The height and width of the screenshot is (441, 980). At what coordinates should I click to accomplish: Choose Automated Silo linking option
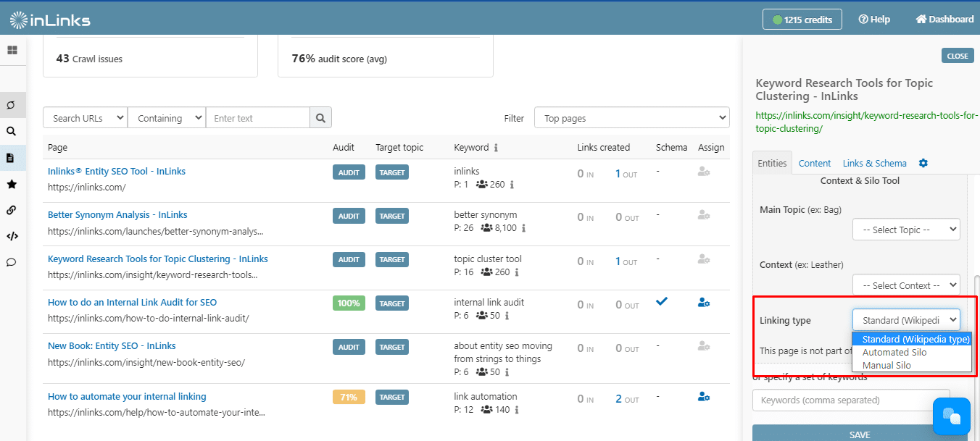point(912,353)
